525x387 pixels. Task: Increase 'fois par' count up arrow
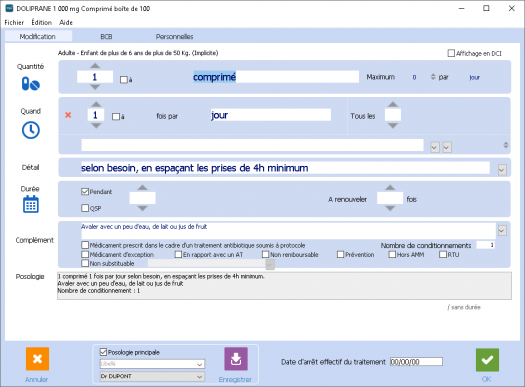click(96, 104)
